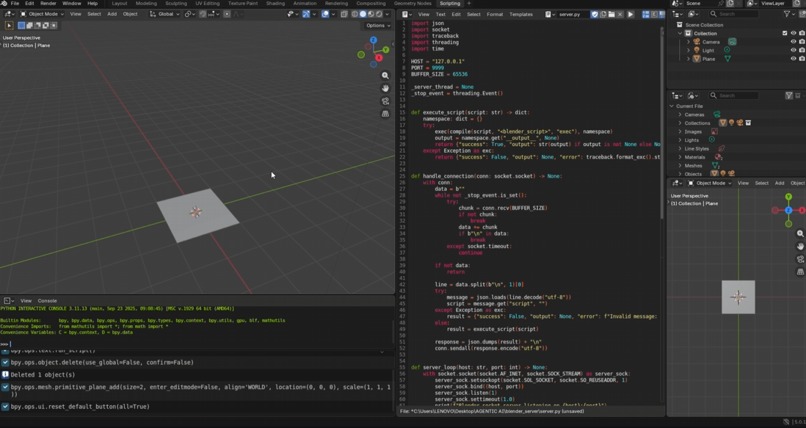Switch to the Shading workspace tab

tap(276, 3)
